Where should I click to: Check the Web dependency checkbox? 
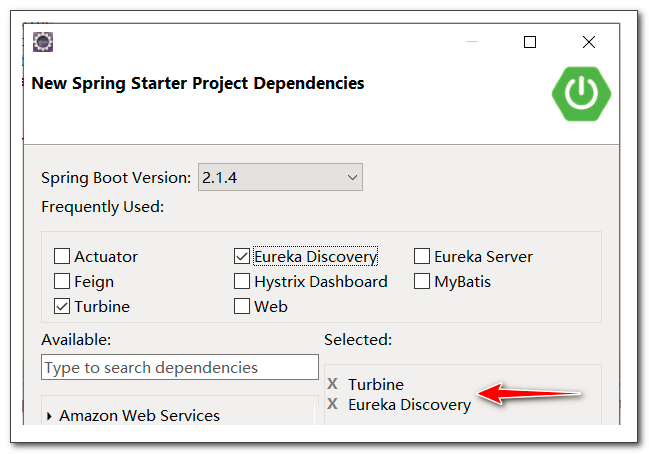[x=242, y=306]
